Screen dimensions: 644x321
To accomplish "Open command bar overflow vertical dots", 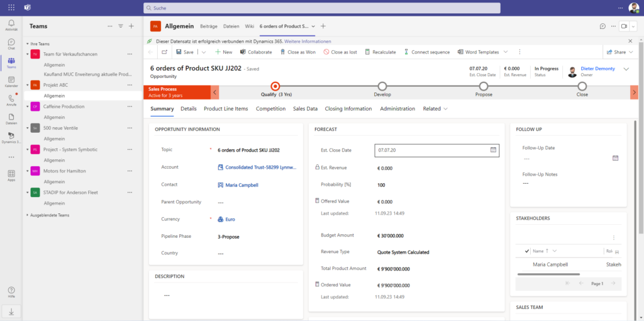I will tap(519, 52).
